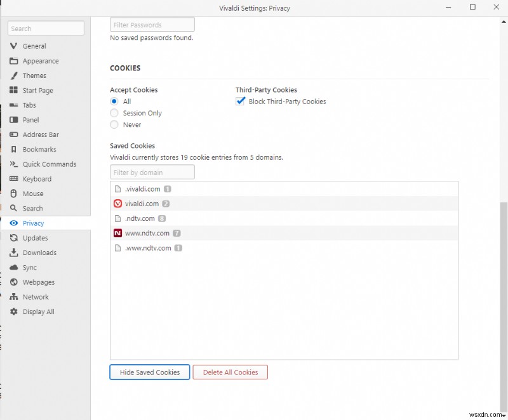The image size is (508, 420).
Task: Choose Never accept cookies
Action: point(114,124)
